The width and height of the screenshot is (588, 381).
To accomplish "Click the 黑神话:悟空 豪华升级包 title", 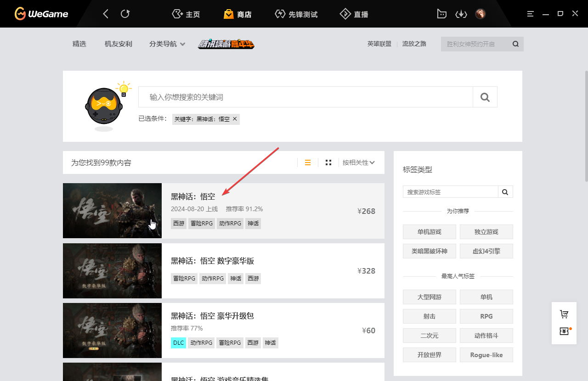I will point(213,316).
